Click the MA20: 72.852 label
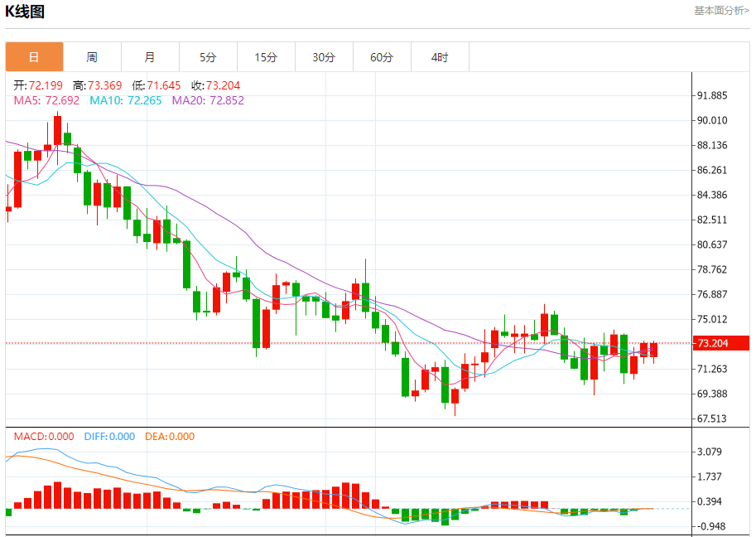Viewport: 756px width, 537px height. coord(208,100)
